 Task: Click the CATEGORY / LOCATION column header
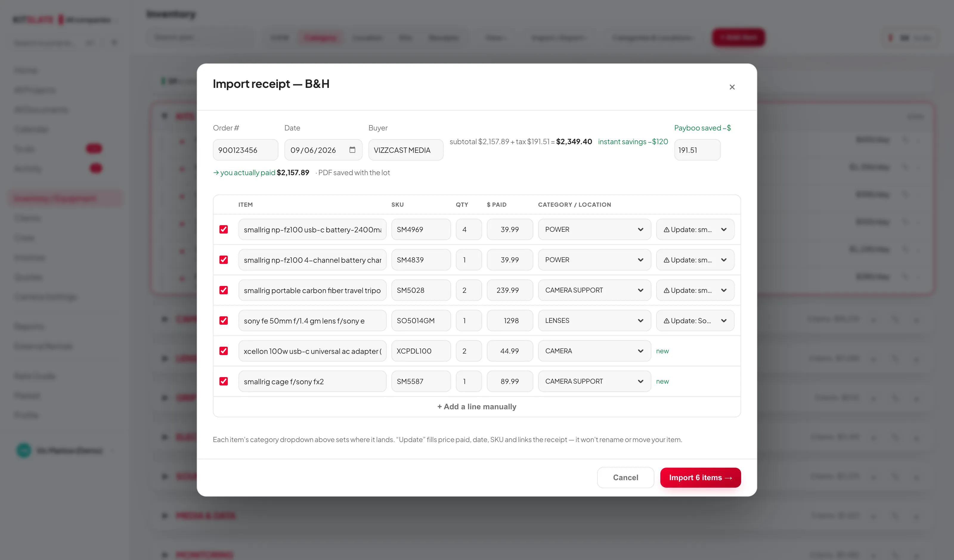coord(574,204)
